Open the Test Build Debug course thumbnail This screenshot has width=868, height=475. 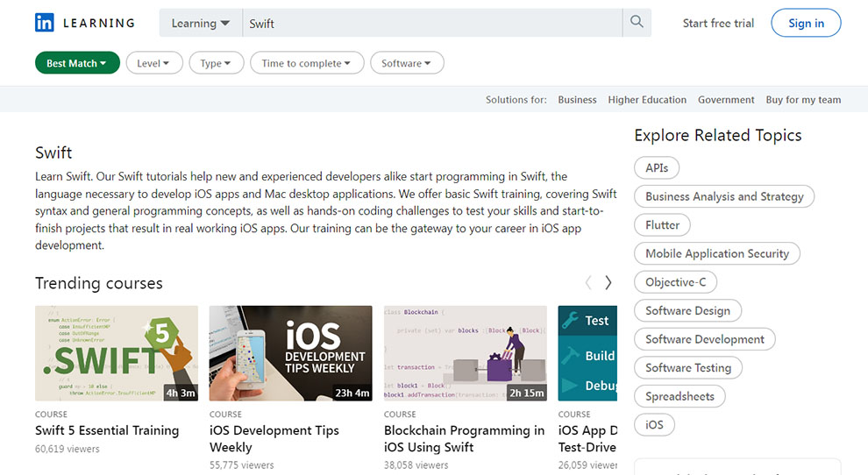(587, 353)
